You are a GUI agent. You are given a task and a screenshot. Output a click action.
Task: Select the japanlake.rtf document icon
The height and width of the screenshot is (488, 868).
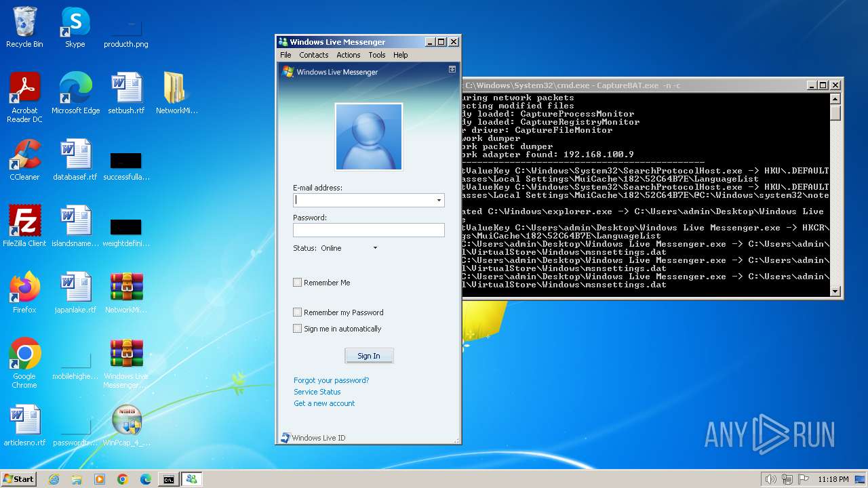point(75,293)
